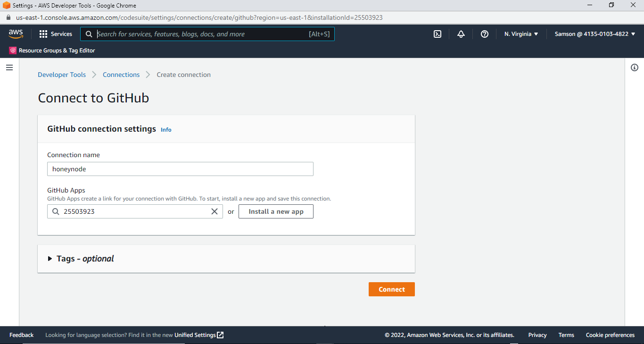Screen dimensions: 644x344
Task: Click the Connect button
Action: coord(391,289)
